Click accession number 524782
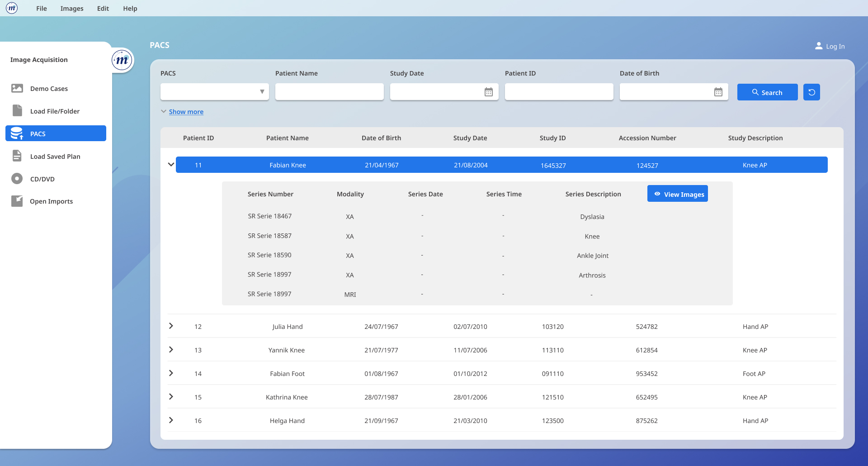 [646, 327]
